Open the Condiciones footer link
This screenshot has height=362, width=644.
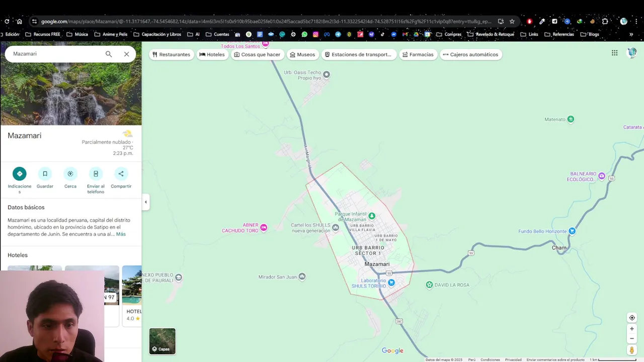coord(490,359)
